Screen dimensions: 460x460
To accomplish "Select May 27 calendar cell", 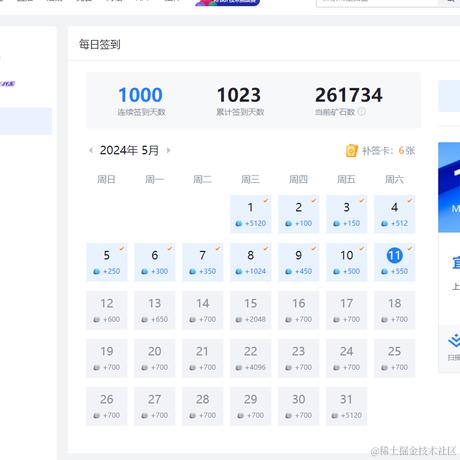I will pyautogui.click(x=155, y=406).
